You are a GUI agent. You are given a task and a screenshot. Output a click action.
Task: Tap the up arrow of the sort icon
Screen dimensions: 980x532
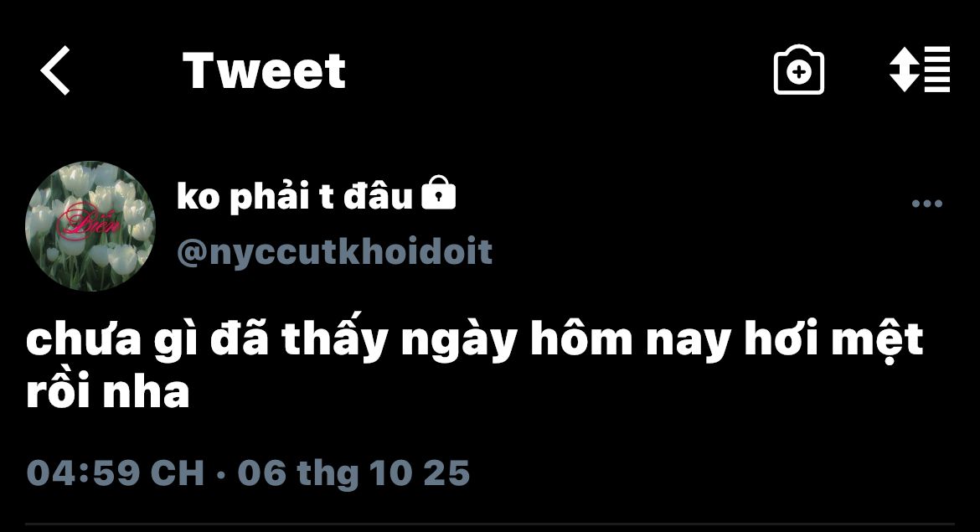pyautogui.click(x=905, y=56)
